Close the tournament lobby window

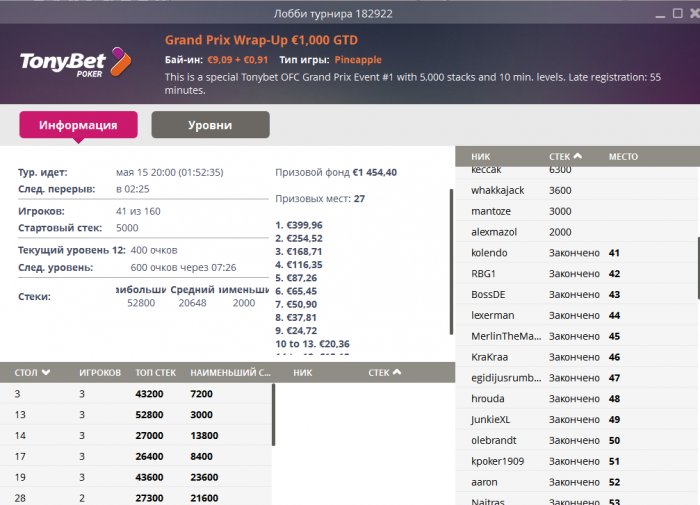[x=695, y=13]
